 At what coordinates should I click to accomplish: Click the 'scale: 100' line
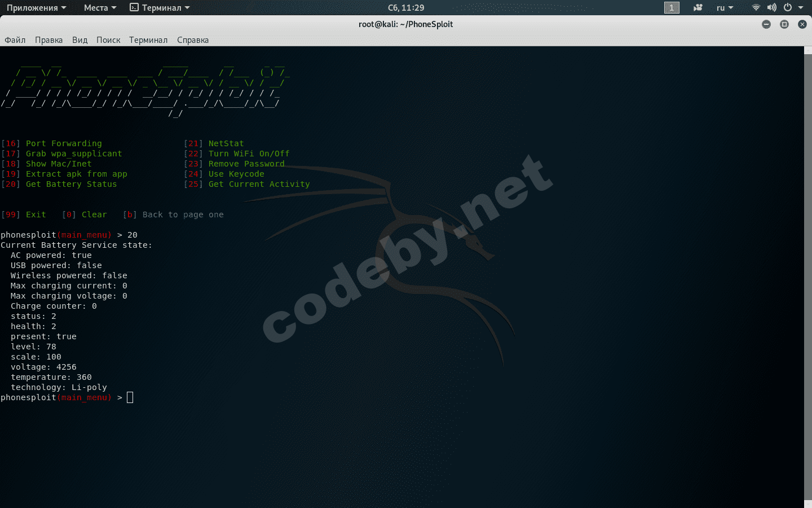(x=36, y=357)
